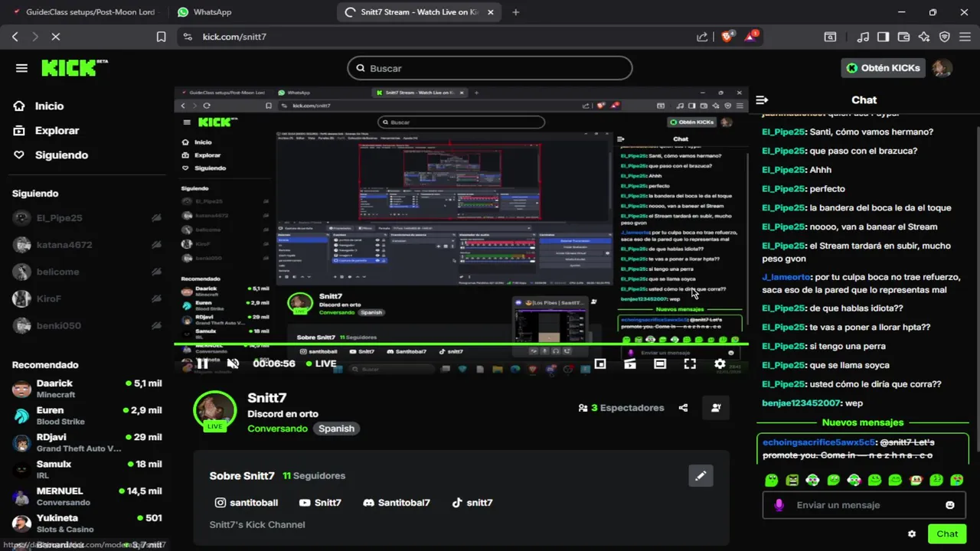980x551 pixels.
Task: Open picture-in-picture mini player
Action: tap(600, 364)
